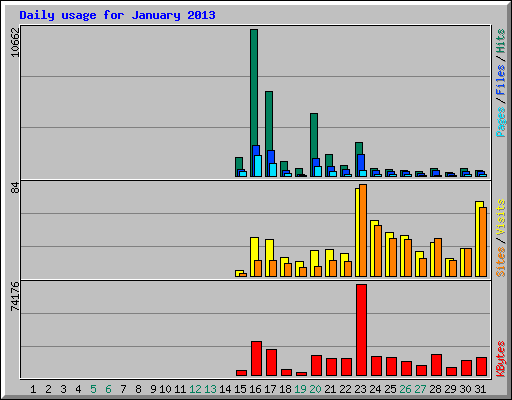The image size is (512, 400).
Task: Click the red KBytes bar for day 17
Action: [x=271, y=362]
